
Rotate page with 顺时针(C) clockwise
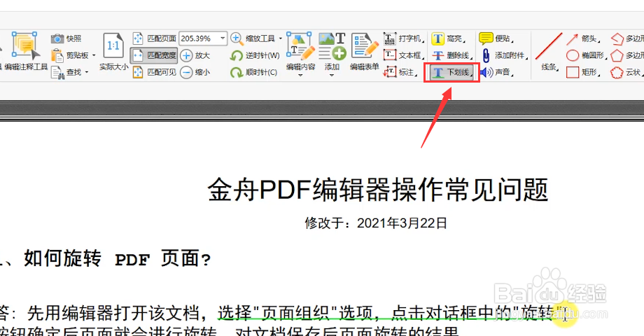pyautogui.click(x=254, y=73)
